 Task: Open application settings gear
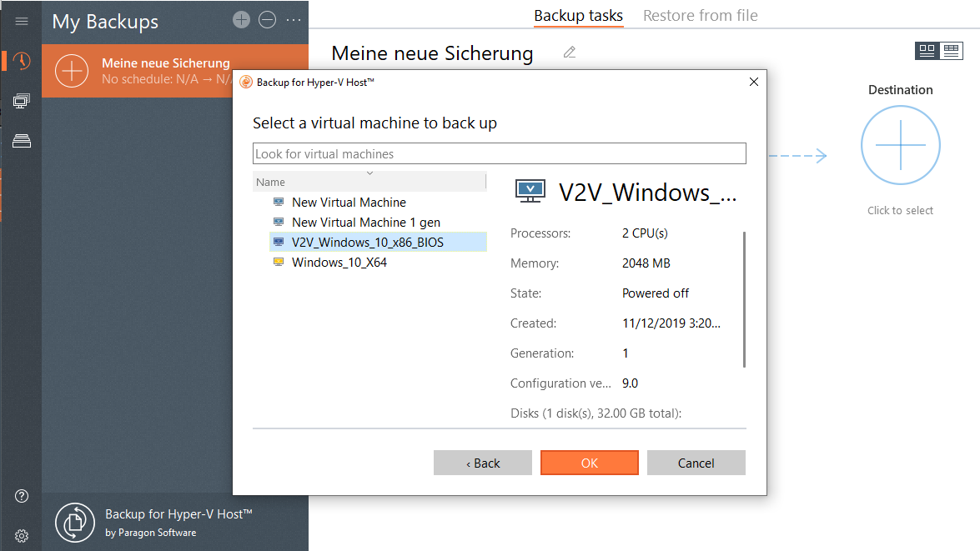(x=21, y=535)
